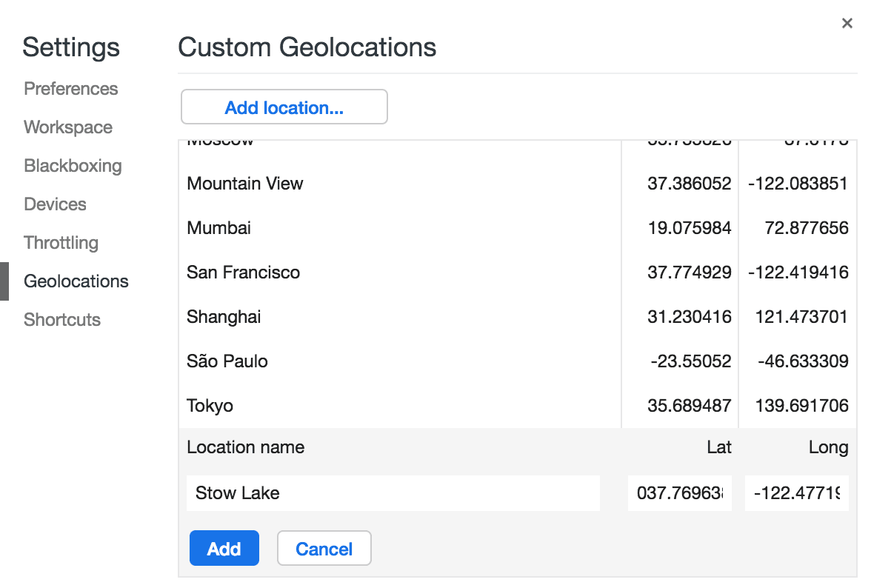
Task: Click the Add button to save Stow Lake
Action: pyautogui.click(x=224, y=548)
